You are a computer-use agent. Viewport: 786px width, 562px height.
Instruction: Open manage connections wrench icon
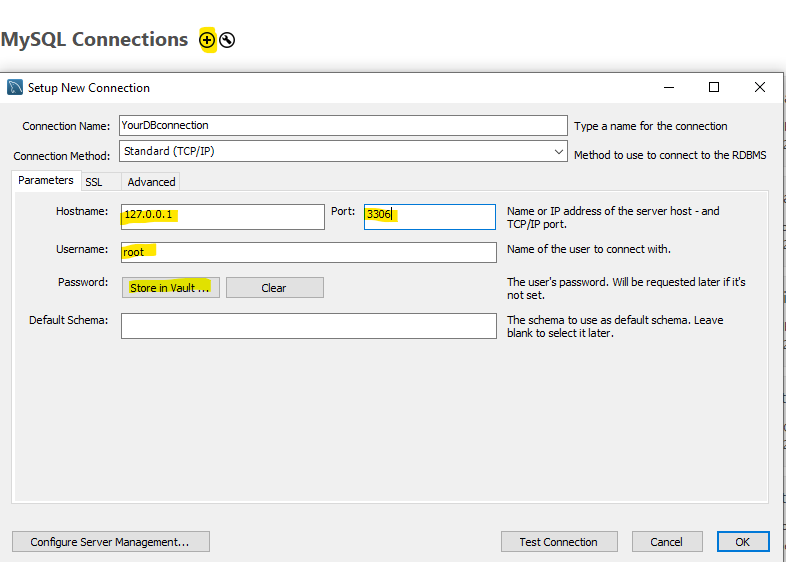coord(227,40)
